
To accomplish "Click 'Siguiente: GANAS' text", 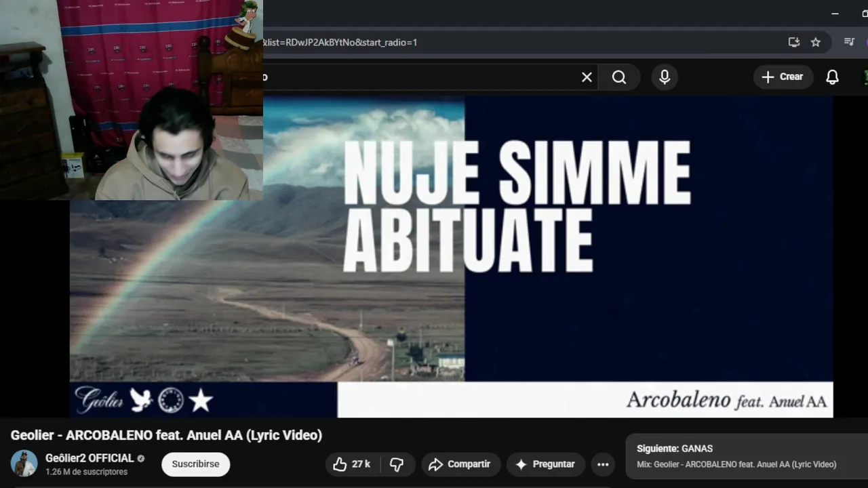I will (x=675, y=449).
